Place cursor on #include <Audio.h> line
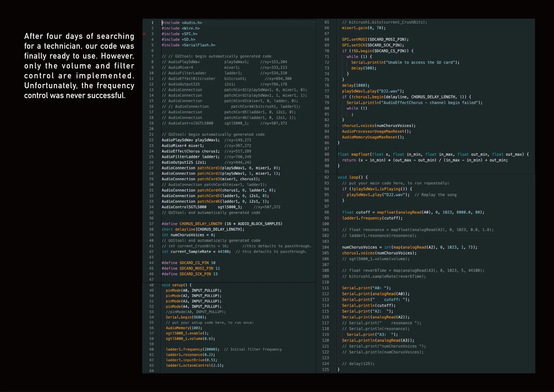 coord(182,23)
